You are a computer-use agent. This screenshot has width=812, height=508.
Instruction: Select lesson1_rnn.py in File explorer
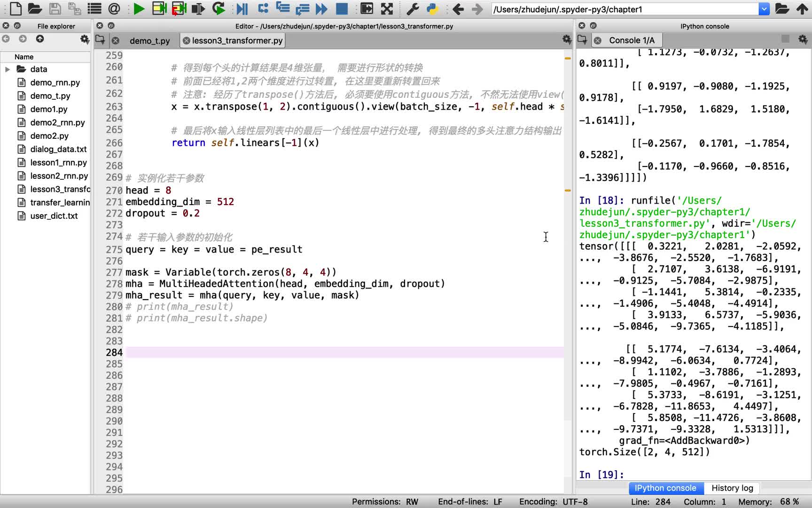click(59, 162)
